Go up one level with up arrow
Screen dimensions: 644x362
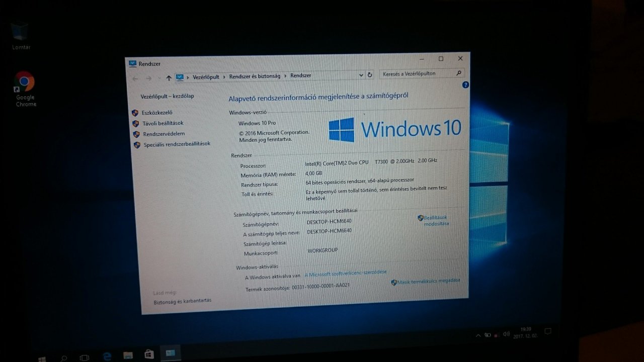click(169, 78)
